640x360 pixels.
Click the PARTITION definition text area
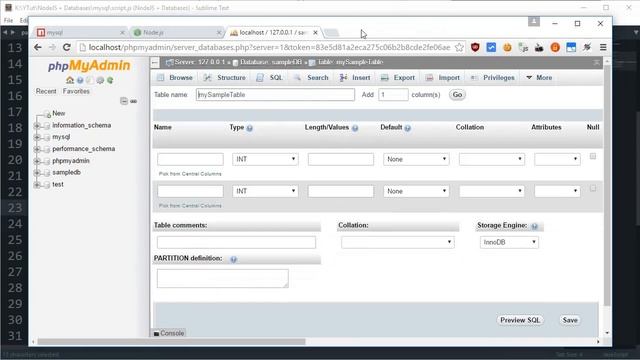click(x=222, y=278)
